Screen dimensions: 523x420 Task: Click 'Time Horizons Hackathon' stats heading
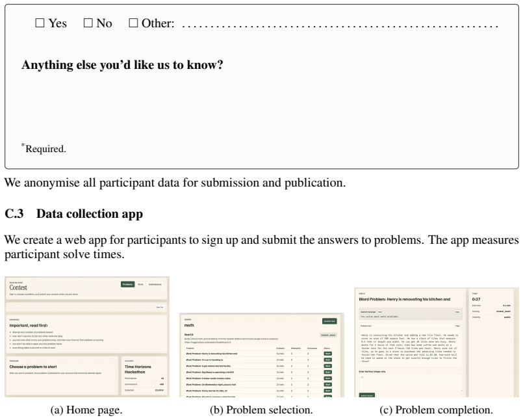138,369
